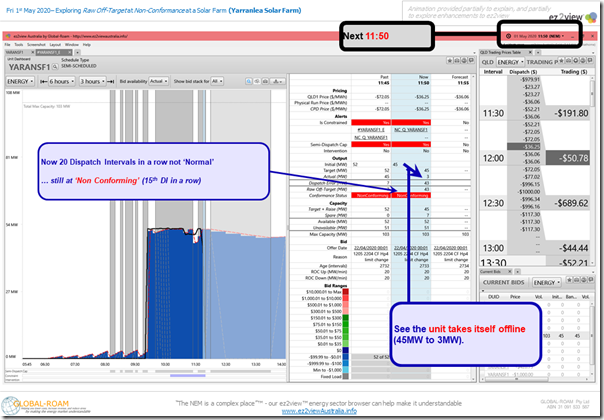Open the Show bid stack for All dropdown
The image size is (604, 420).
coord(217,81)
